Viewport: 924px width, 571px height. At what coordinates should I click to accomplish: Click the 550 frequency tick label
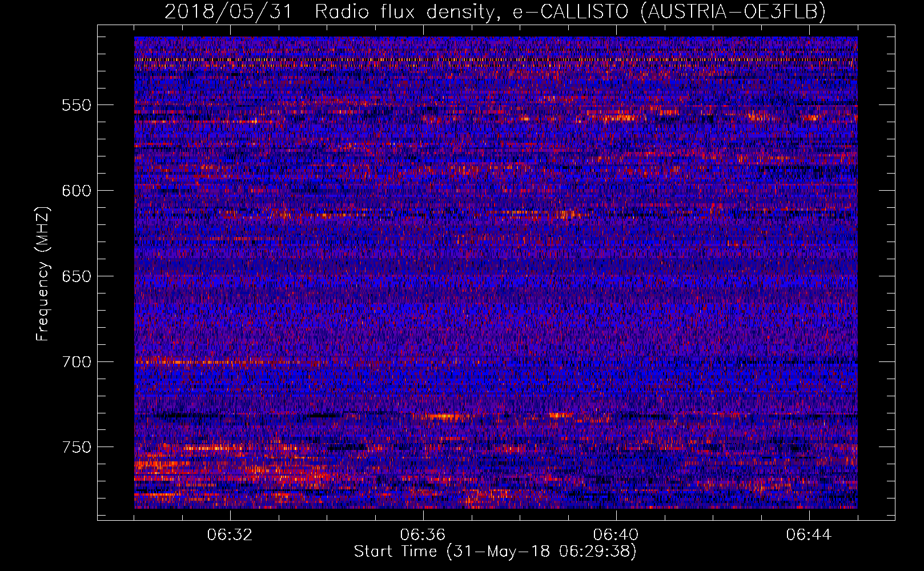click(77, 106)
